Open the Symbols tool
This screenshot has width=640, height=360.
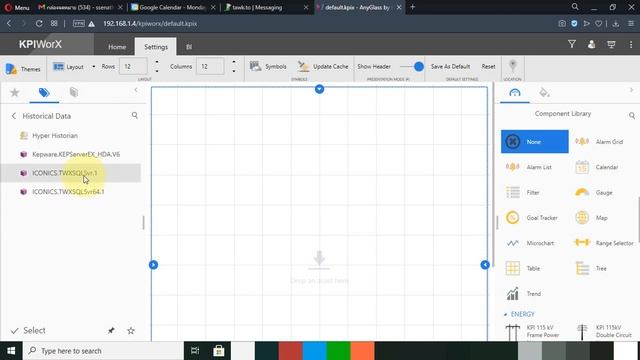(268, 66)
